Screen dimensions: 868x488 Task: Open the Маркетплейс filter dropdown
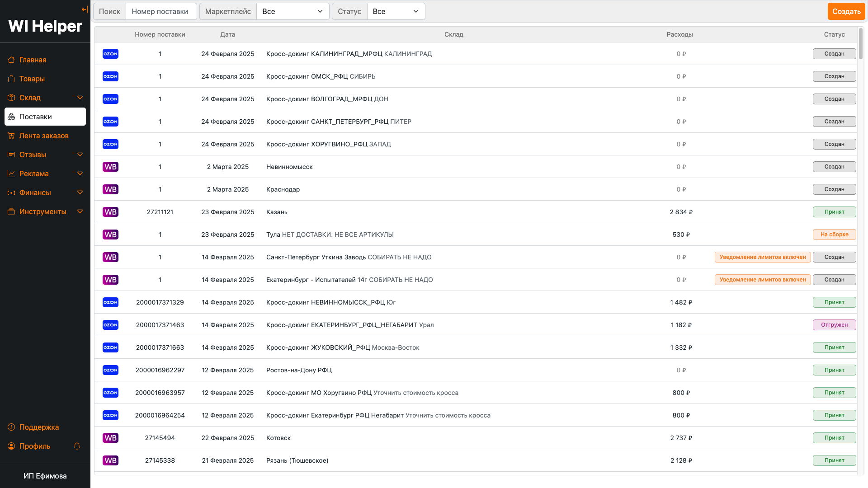tap(292, 11)
